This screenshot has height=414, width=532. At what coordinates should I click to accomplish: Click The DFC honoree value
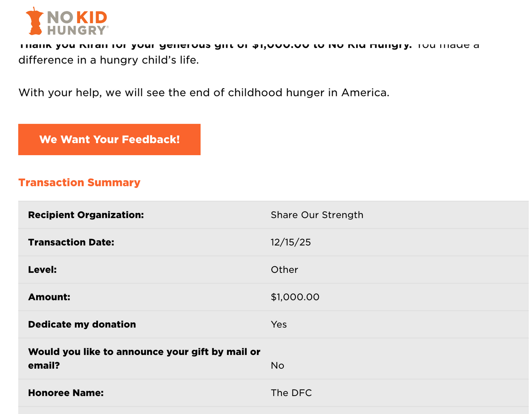pyautogui.click(x=291, y=393)
